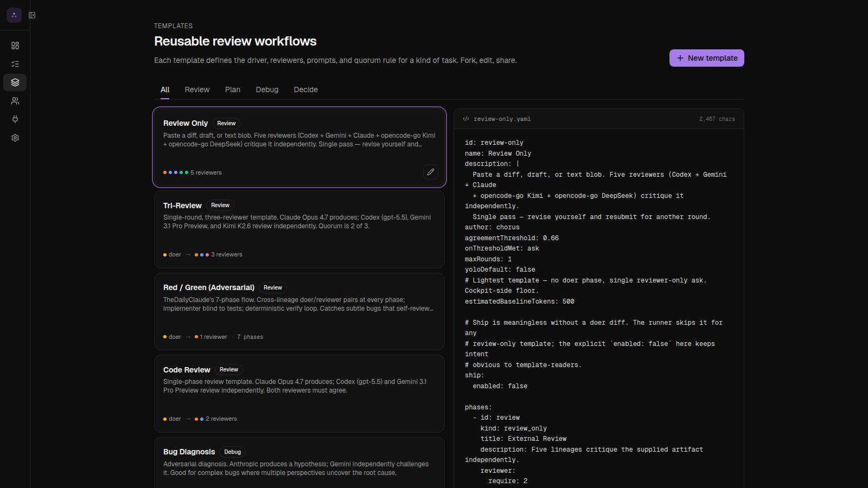Click the "Reusable review workflows" heading

pyautogui.click(x=235, y=41)
